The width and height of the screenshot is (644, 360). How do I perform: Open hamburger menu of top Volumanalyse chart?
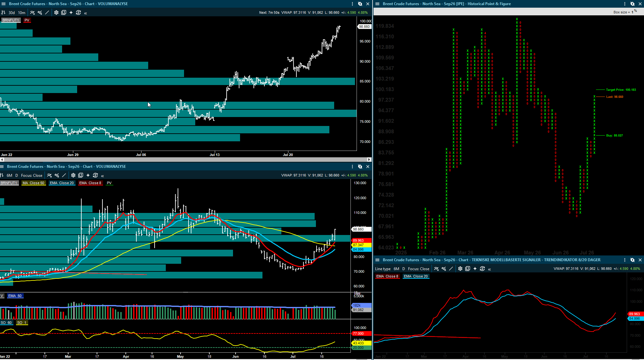(3, 4)
